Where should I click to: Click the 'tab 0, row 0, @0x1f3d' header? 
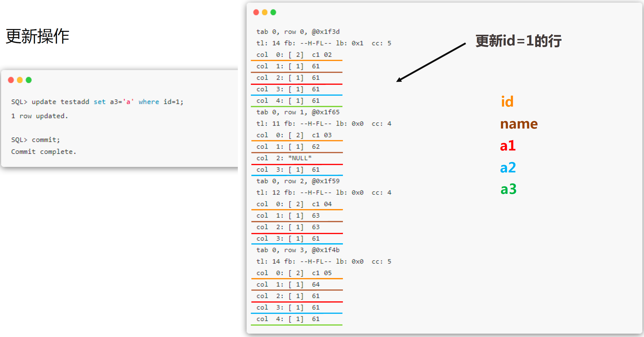pos(298,32)
